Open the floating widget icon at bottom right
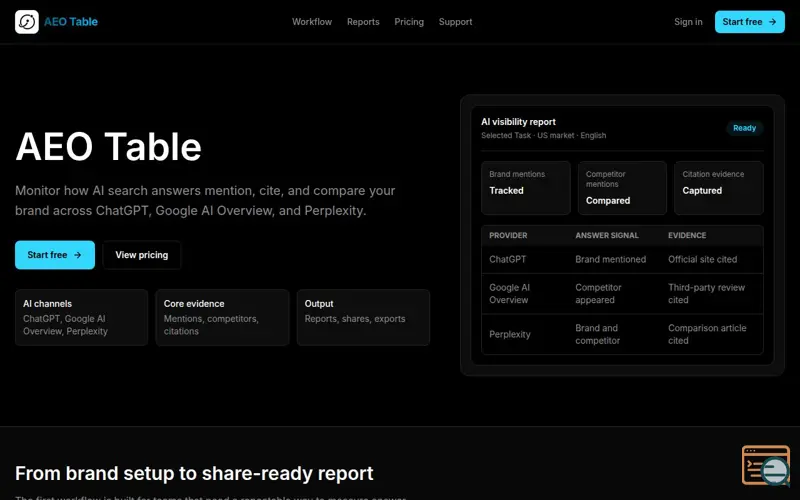Screen dimensions: 800x500 click(x=766, y=465)
